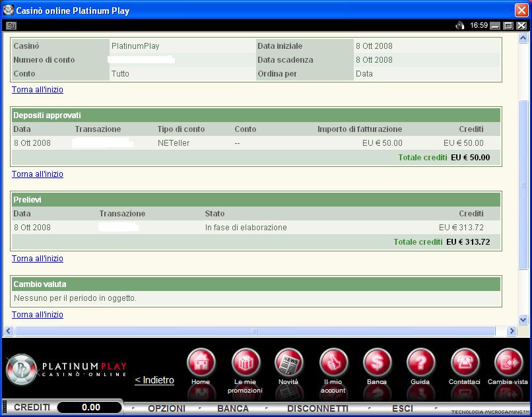Screen dimensions: 532x417
Task: Open the Novità newspaper icon
Action: pos(288,362)
